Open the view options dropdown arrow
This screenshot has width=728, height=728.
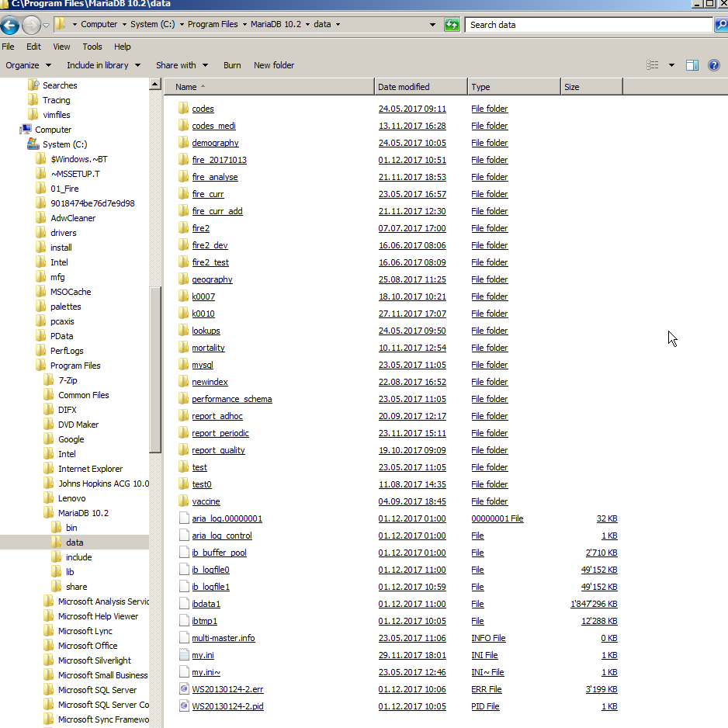(671, 65)
